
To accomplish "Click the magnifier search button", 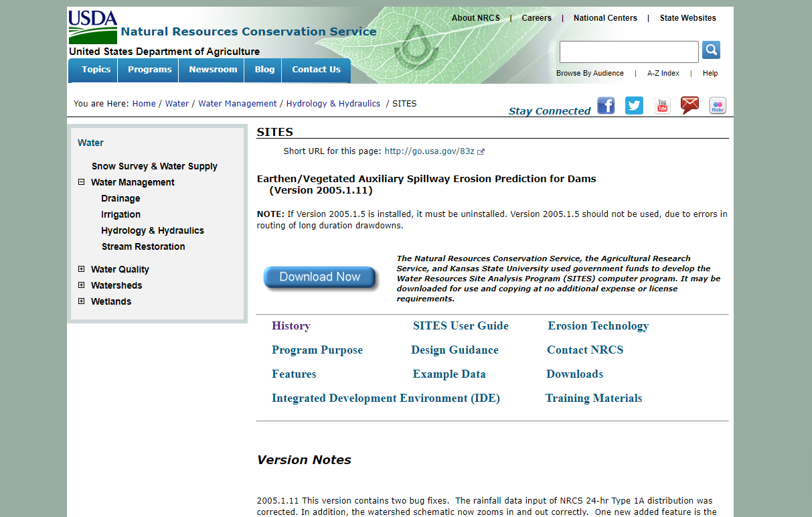I will 711,50.
